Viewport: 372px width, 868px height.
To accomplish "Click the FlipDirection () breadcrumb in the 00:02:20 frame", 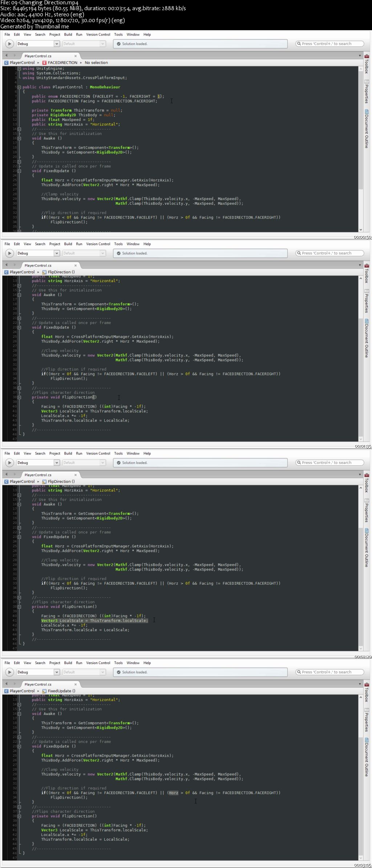I will [x=58, y=481].
